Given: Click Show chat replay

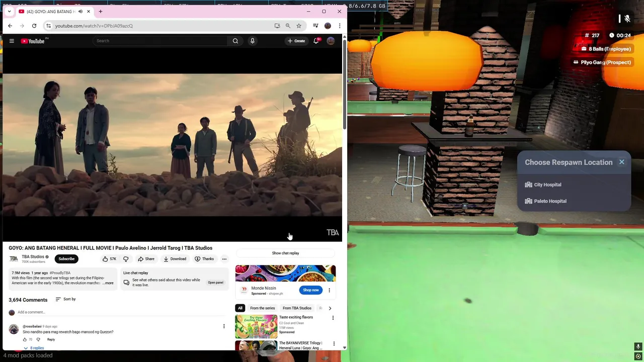Looking at the screenshot, I should click(285, 253).
